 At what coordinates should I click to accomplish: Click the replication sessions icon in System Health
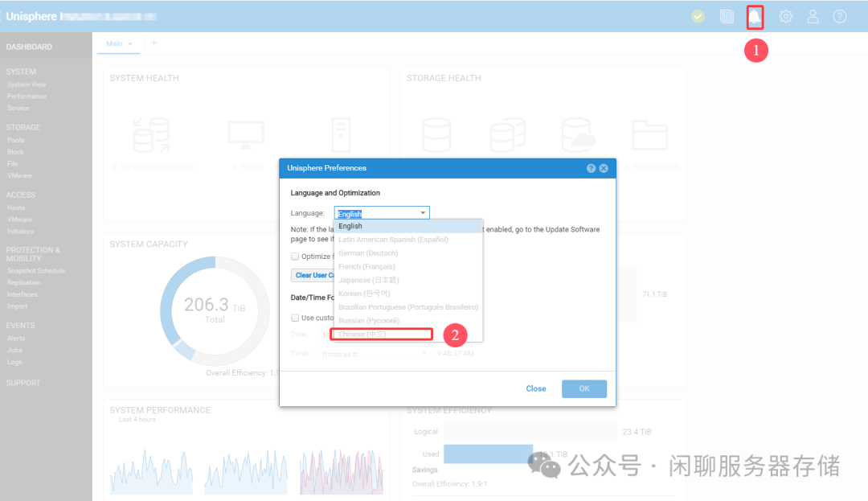pos(151,135)
